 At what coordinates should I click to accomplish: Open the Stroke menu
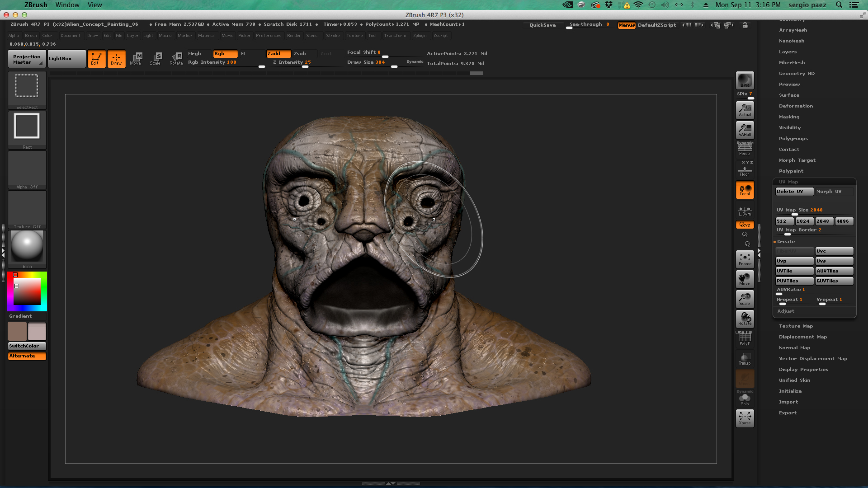333,36
